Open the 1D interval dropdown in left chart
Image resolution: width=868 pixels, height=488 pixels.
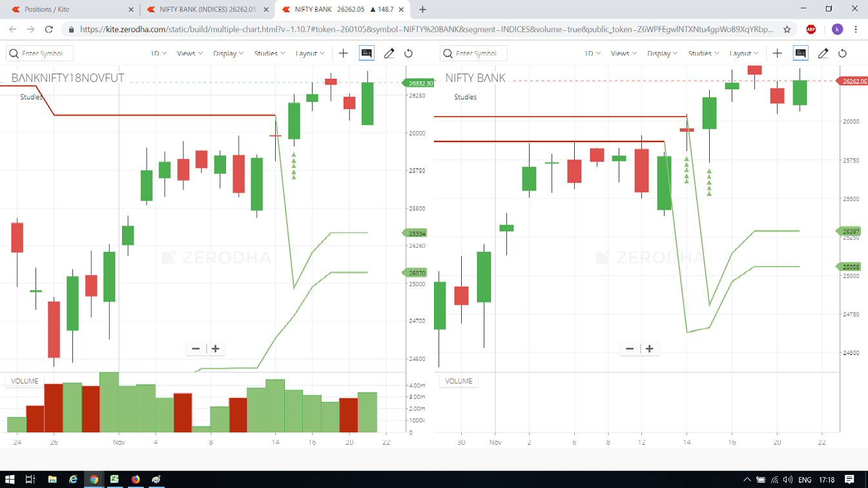click(158, 54)
